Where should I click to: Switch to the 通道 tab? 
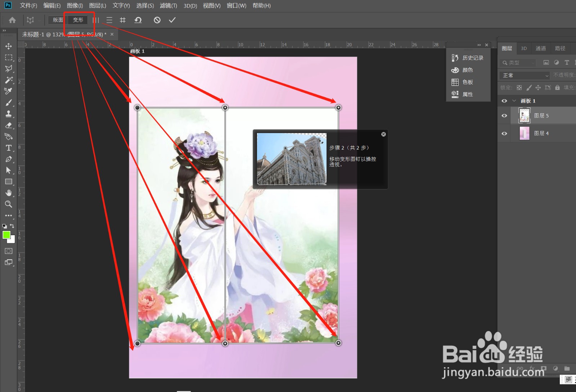(541, 48)
